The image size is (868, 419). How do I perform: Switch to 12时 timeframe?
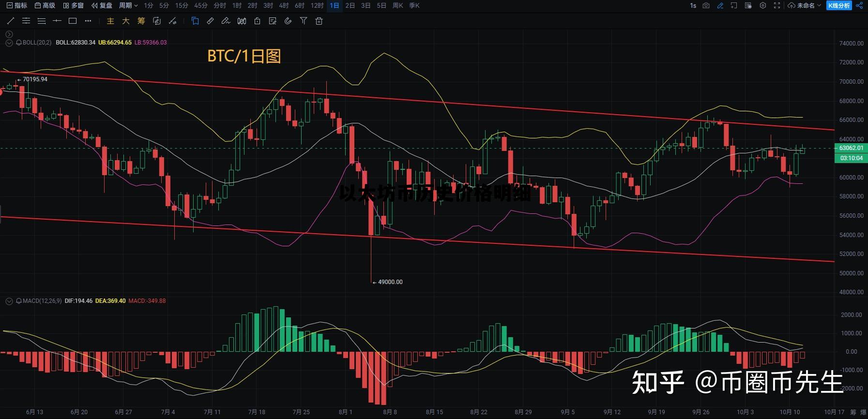point(317,5)
